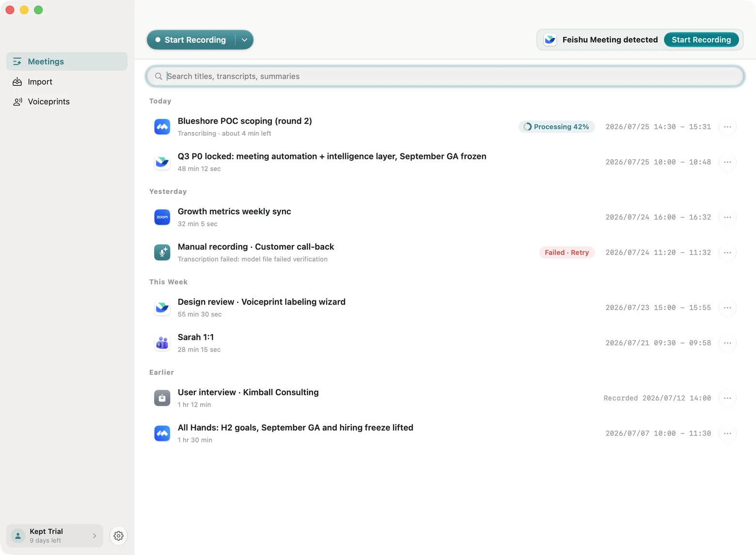Open the Q3 P0 locked meeting entry
756x555 pixels.
[x=445, y=162]
